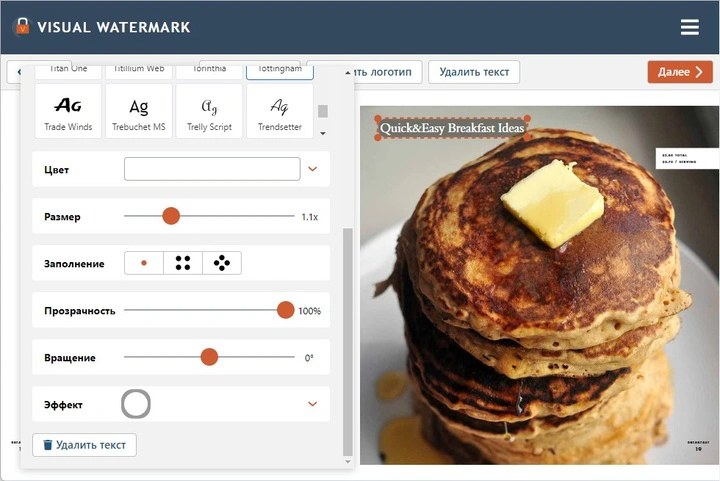This screenshot has height=481, width=720.
Task: Select single-dot fill option
Action: click(x=144, y=263)
